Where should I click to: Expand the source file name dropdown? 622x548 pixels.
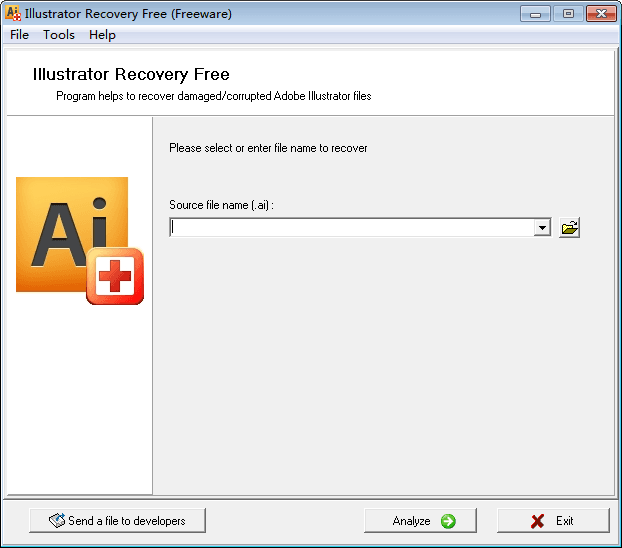542,228
